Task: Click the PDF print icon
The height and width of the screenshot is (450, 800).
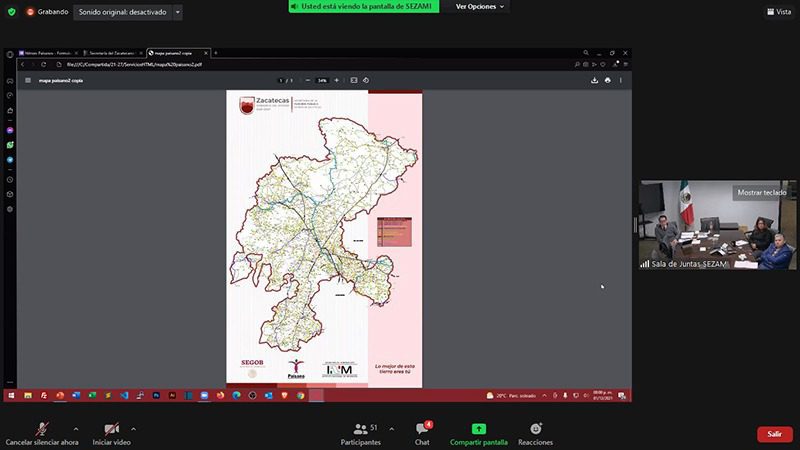Action: click(608, 81)
